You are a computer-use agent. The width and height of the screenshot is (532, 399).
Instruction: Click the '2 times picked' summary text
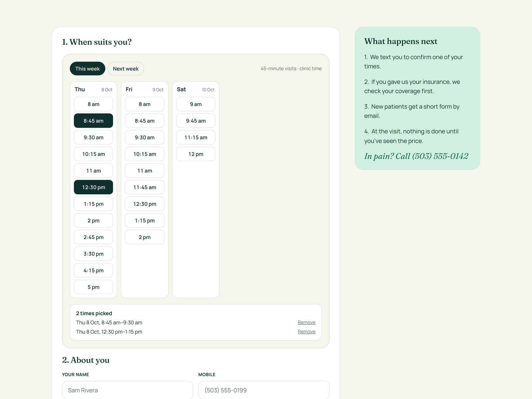(x=94, y=313)
